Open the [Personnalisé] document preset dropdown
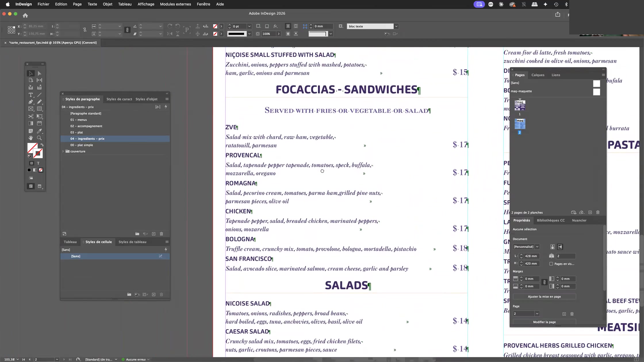 point(537,247)
